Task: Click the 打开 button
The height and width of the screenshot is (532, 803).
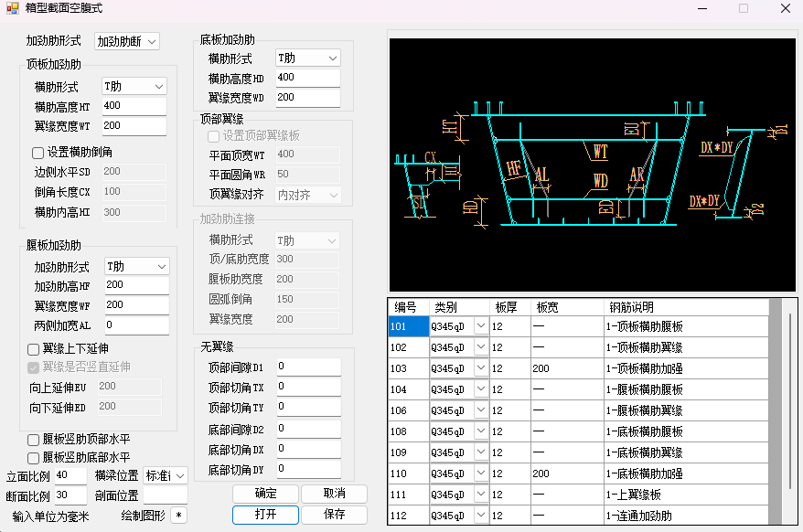Action: coord(266,515)
